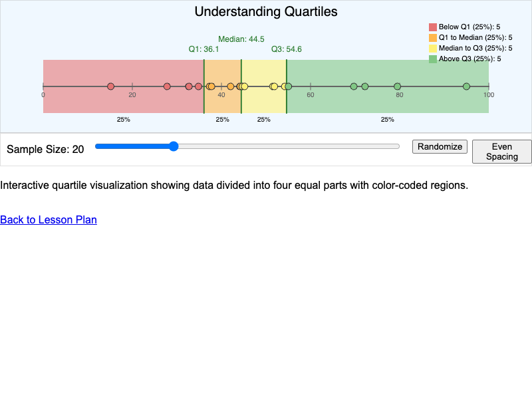Click the 25% label under the green region
Viewport: 532px width, 399px height.
[388, 120]
